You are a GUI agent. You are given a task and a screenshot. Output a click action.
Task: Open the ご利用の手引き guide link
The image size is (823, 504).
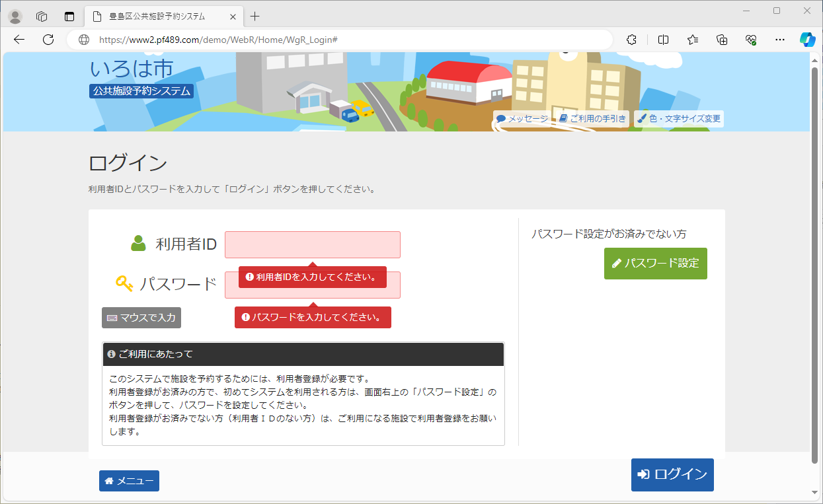[x=592, y=119]
